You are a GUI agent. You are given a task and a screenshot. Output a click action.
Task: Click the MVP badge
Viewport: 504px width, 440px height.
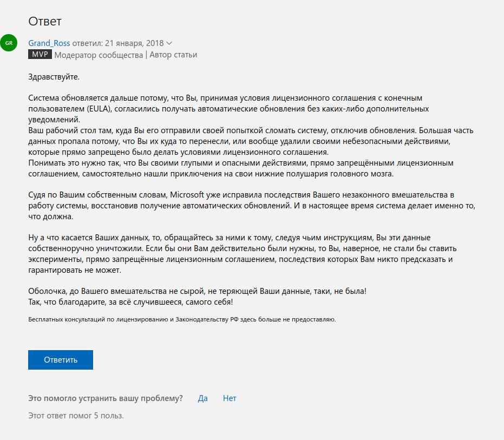click(40, 55)
